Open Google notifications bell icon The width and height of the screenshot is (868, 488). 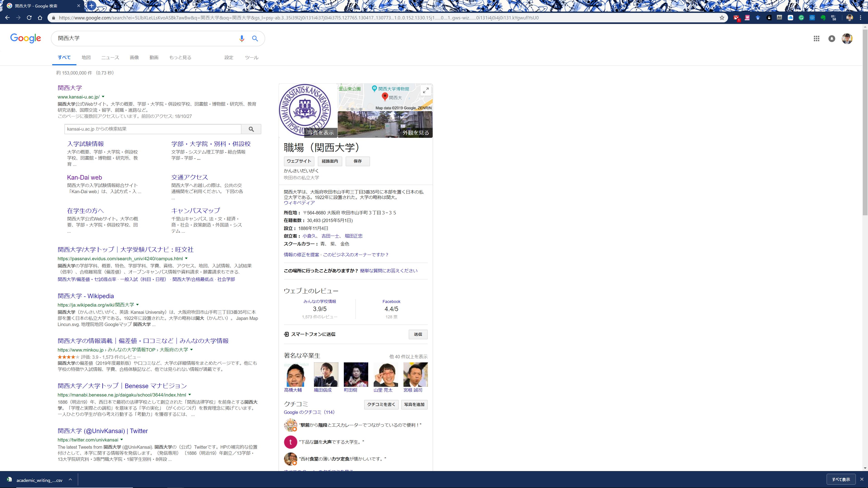pos(832,38)
